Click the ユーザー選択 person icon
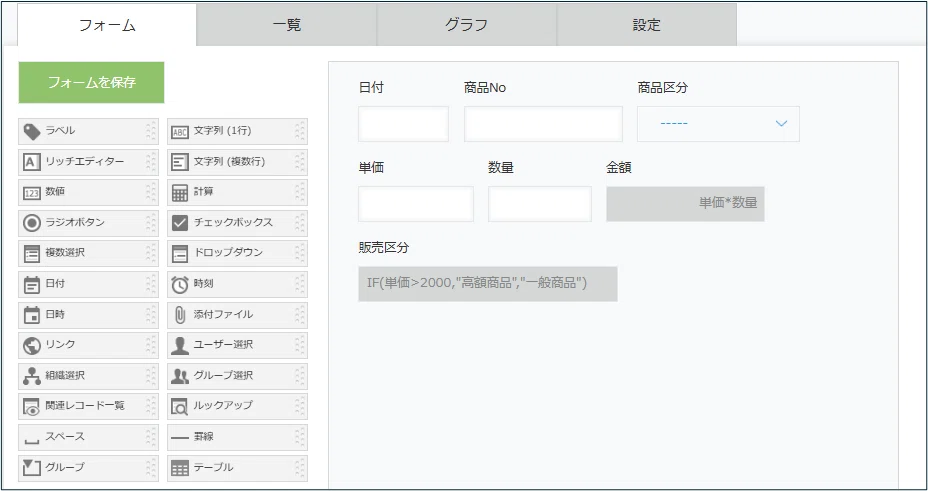Image resolution: width=928 pixels, height=491 pixels. 180,345
